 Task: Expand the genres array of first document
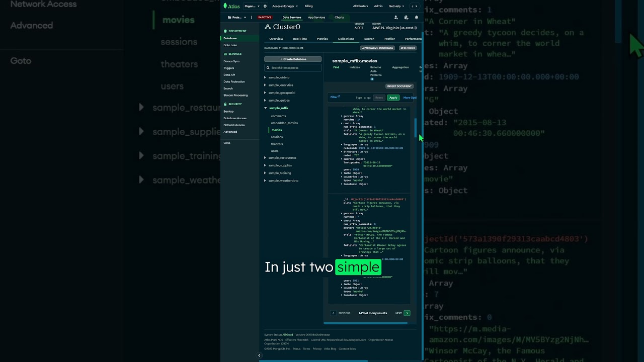[x=342, y=116]
